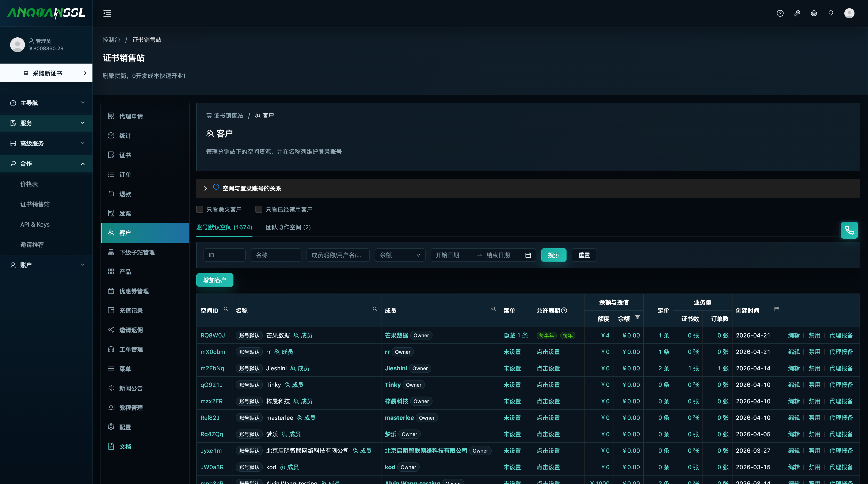Open the user avatar menu in the top right
Viewport: 868px width, 484px height.
[x=849, y=14]
